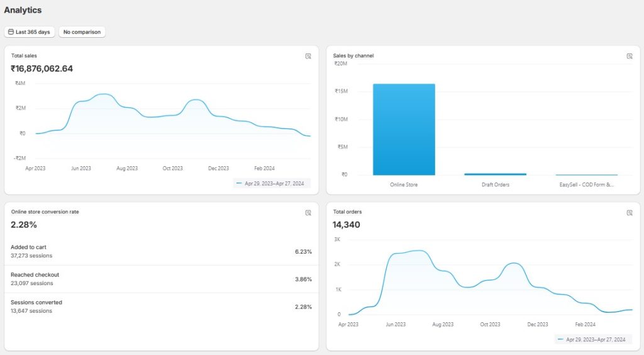Image resolution: width=644 pixels, height=355 pixels.
Task: Open the Online store conversion rate title
Action: [45, 212]
